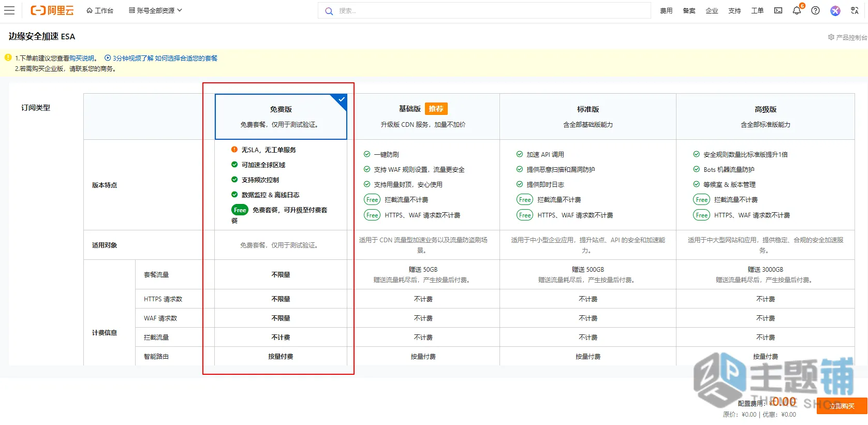The image size is (868, 425).
Task: Click the check icon beside 可加速全球区域
Action: click(x=234, y=165)
